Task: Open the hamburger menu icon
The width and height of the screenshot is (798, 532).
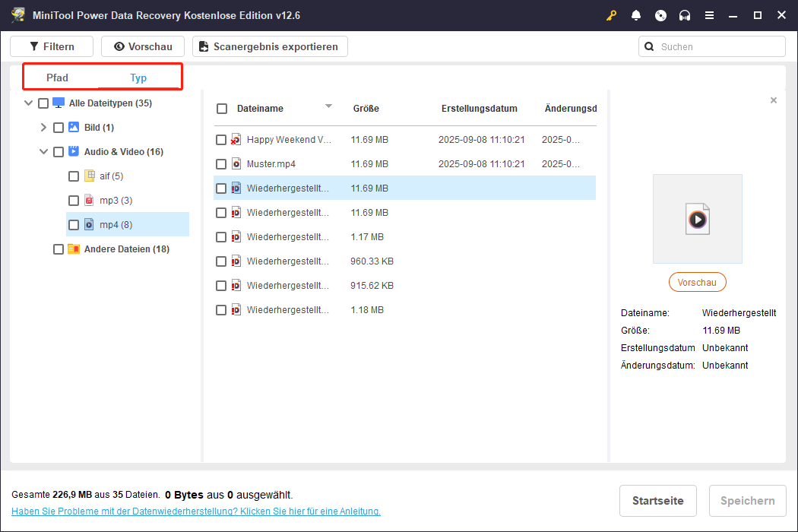Action: [709, 15]
